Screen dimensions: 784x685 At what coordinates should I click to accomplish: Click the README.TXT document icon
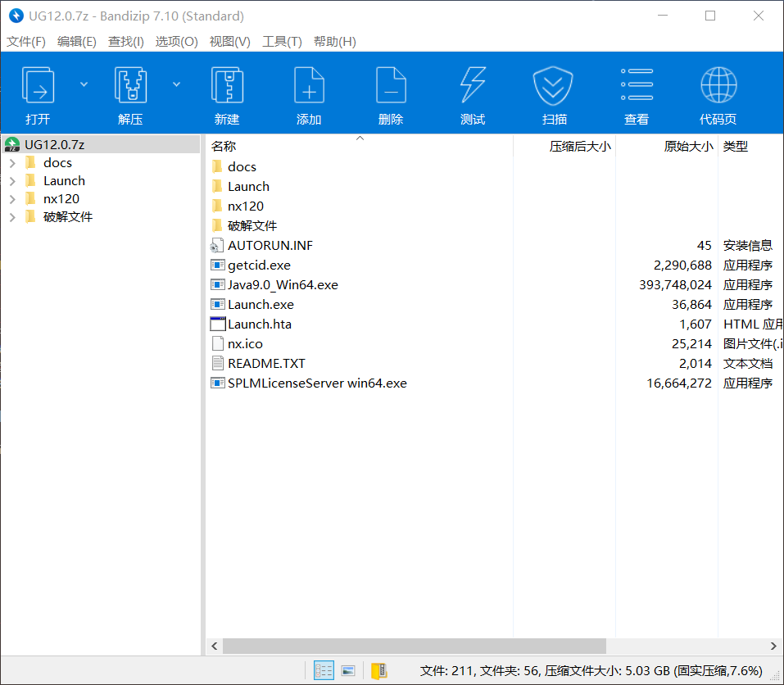click(x=217, y=363)
